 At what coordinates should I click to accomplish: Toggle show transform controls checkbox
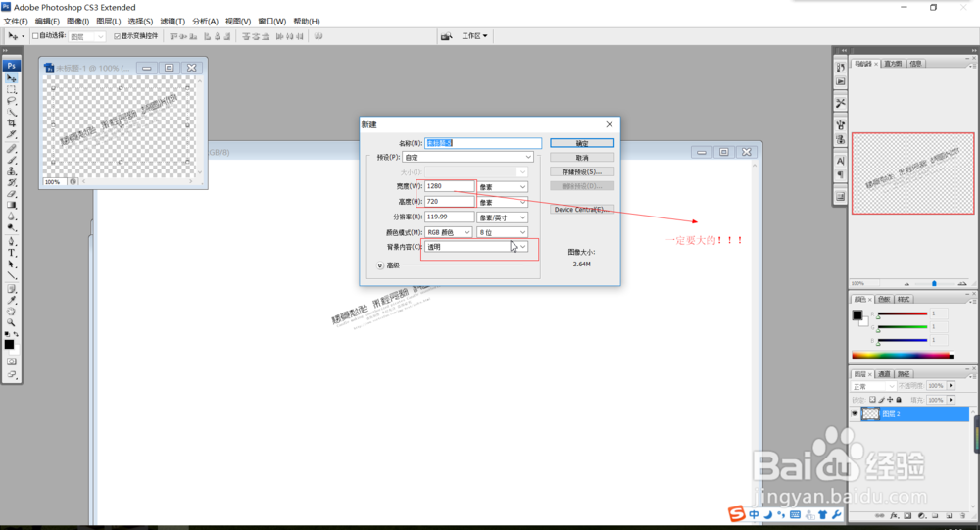pyautogui.click(x=117, y=36)
